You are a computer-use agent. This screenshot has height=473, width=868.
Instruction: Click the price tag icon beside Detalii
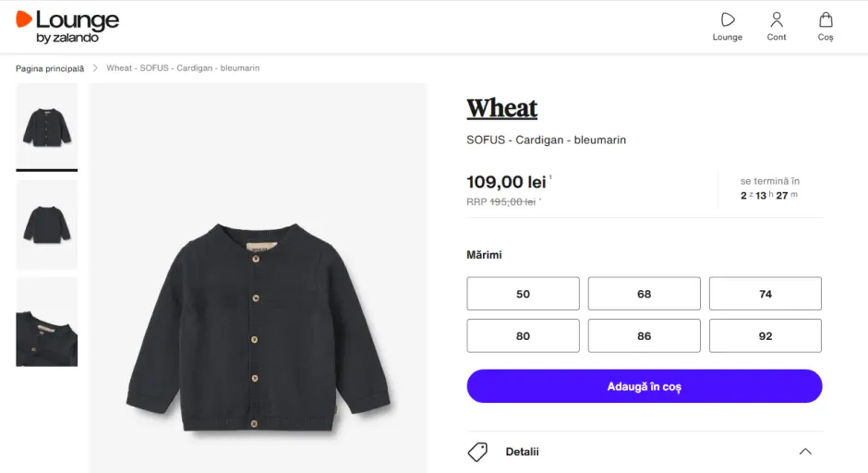coord(477,452)
